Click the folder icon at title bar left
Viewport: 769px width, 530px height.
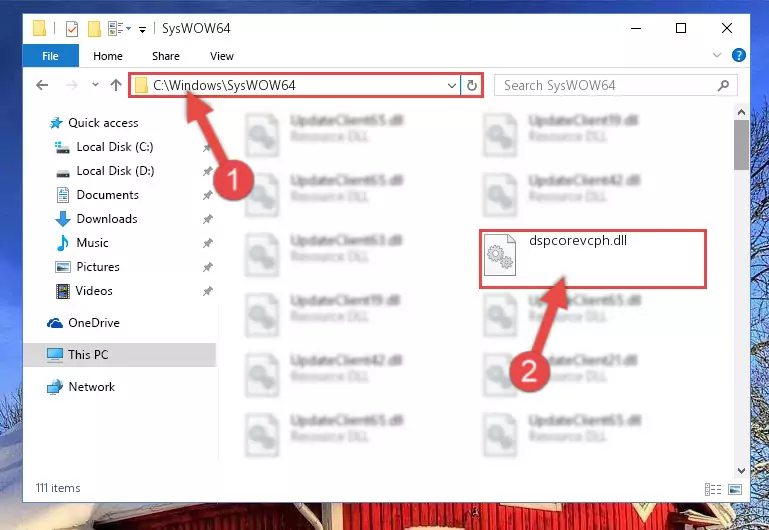40,28
